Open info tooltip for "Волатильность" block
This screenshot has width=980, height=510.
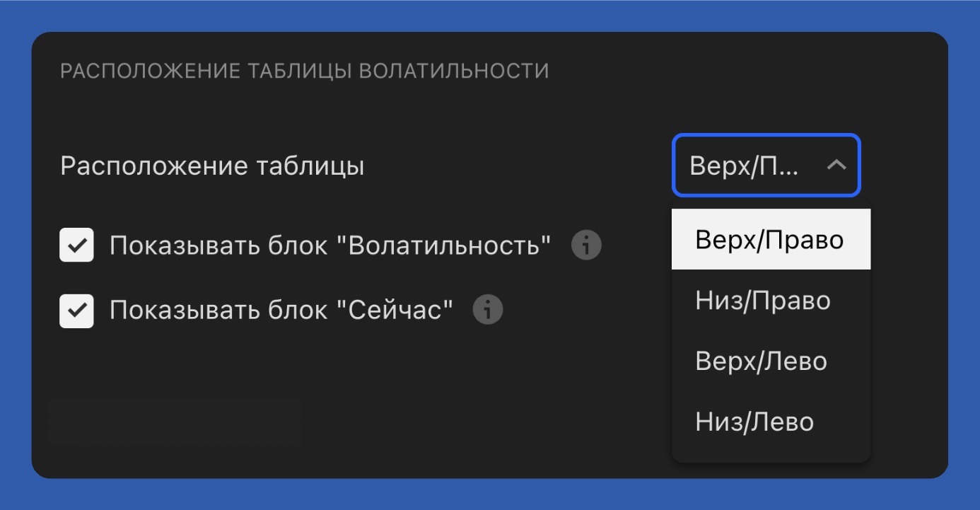586,244
